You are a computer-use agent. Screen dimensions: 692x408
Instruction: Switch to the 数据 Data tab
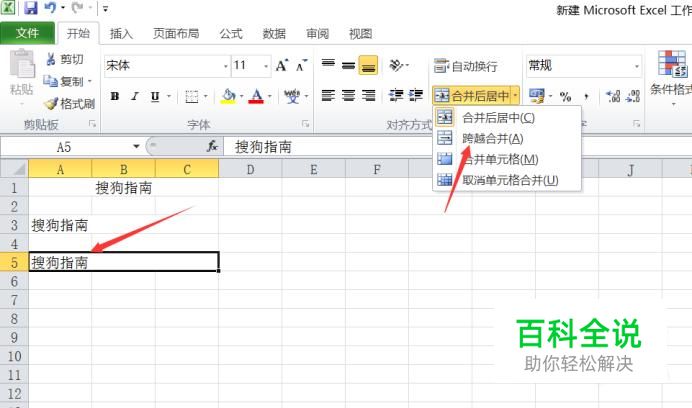click(274, 34)
